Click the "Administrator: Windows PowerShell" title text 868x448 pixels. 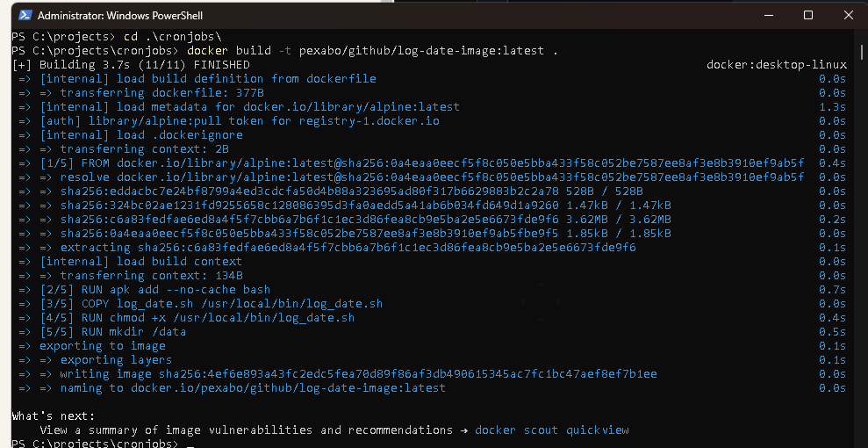point(120,16)
